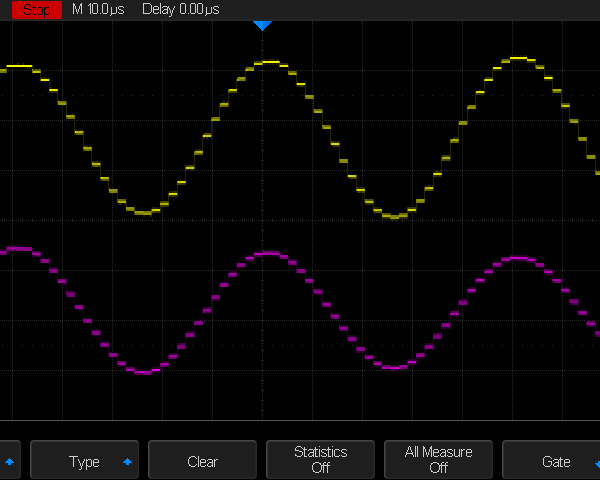Toggle Statistics from Off

click(x=320, y=460)
